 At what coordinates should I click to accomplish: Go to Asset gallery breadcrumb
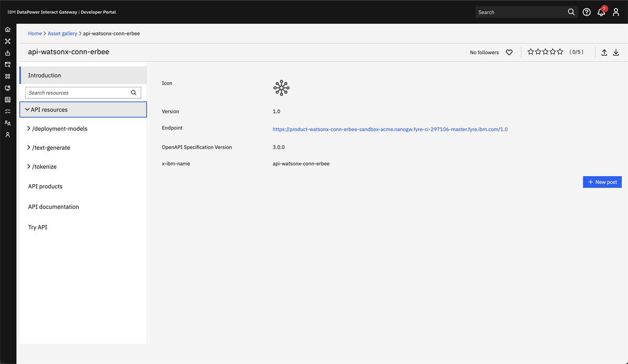point(62,33)
